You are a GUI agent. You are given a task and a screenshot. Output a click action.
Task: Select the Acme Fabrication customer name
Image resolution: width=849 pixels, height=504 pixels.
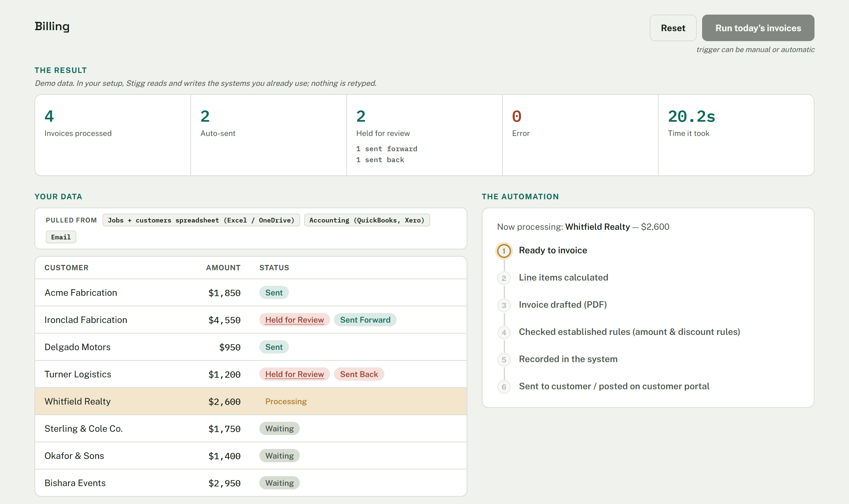click(81, 293)
